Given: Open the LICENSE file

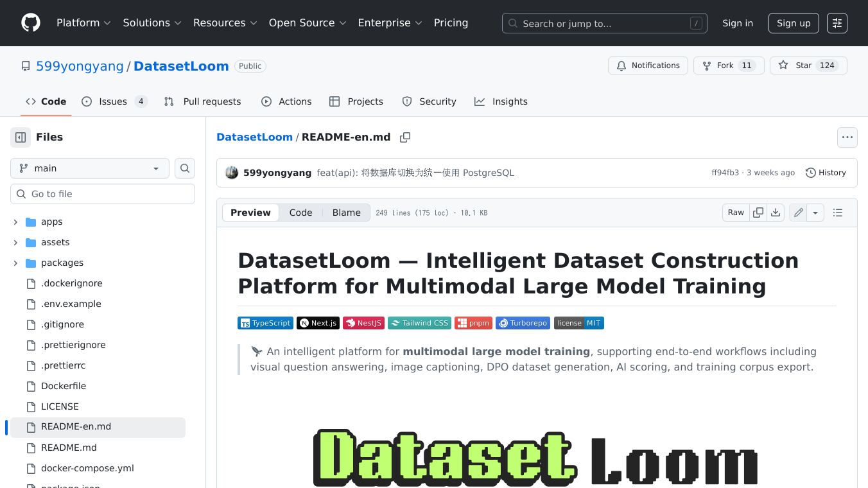Looking at the screenshot, I should (x=60, y=406).
